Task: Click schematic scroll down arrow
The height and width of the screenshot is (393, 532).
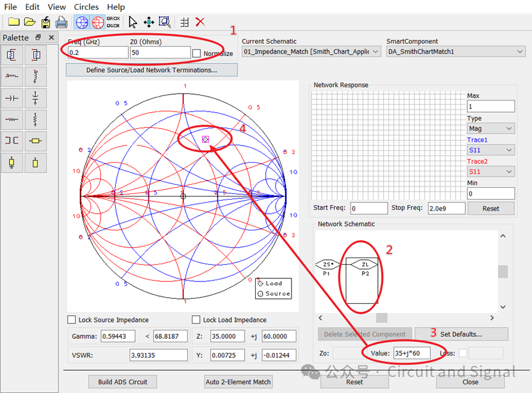Action: click(503, 307)
